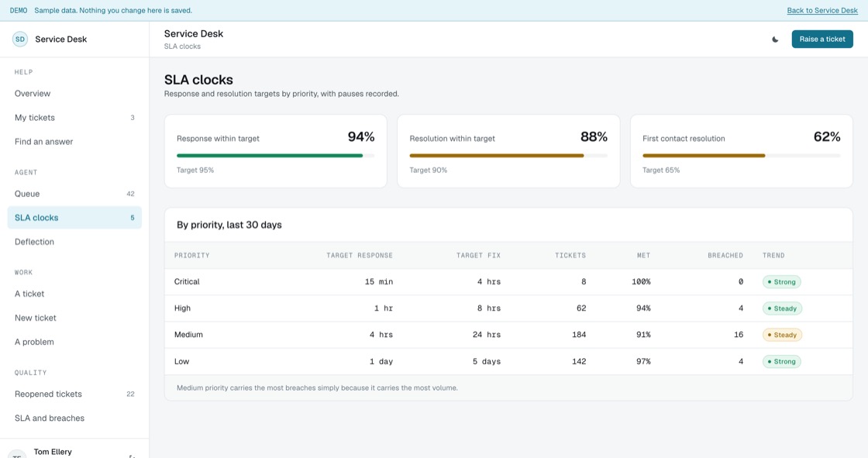Toggle dark mode with the moon icon

pyautogui.click(x=775, y=40)
